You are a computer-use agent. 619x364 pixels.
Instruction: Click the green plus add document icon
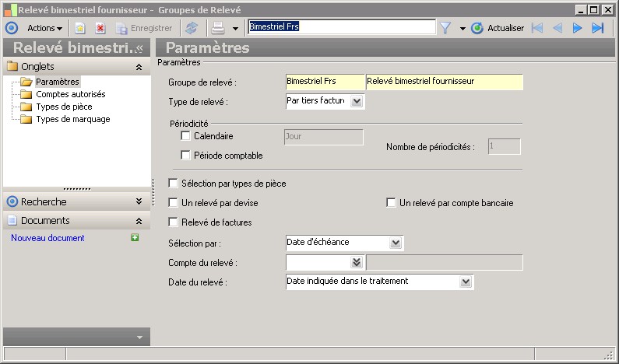point(135,237)
